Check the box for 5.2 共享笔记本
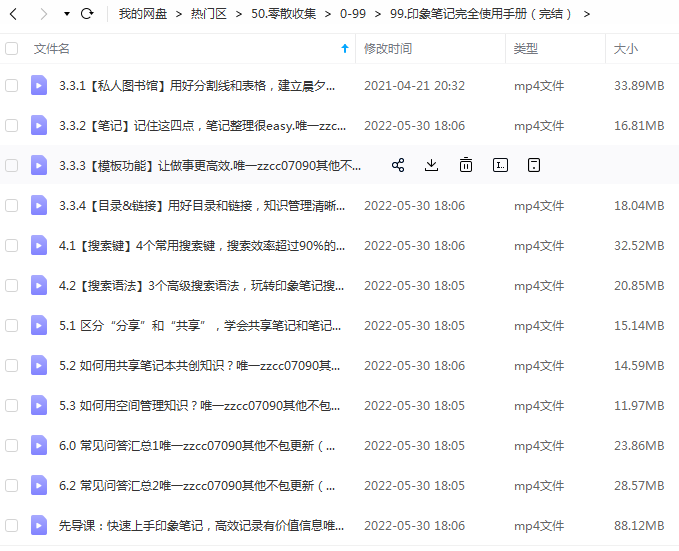Viewport: 679px width, 551px height. click(12, 365)
